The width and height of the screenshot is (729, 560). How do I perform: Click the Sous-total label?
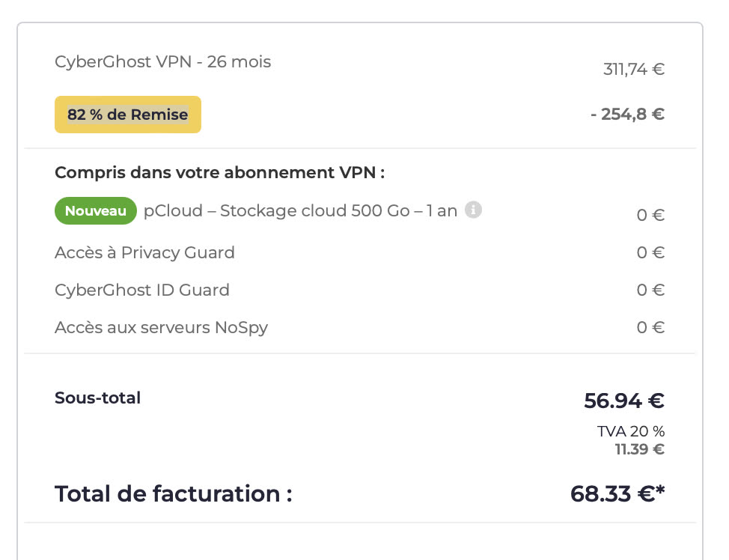click(97, 398)
